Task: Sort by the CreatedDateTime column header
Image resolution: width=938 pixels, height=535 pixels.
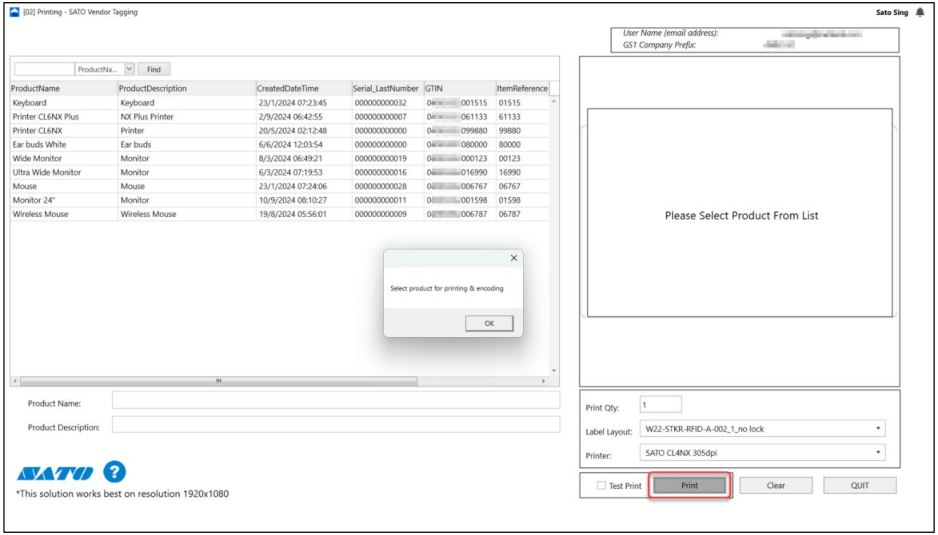Action: 290,88
